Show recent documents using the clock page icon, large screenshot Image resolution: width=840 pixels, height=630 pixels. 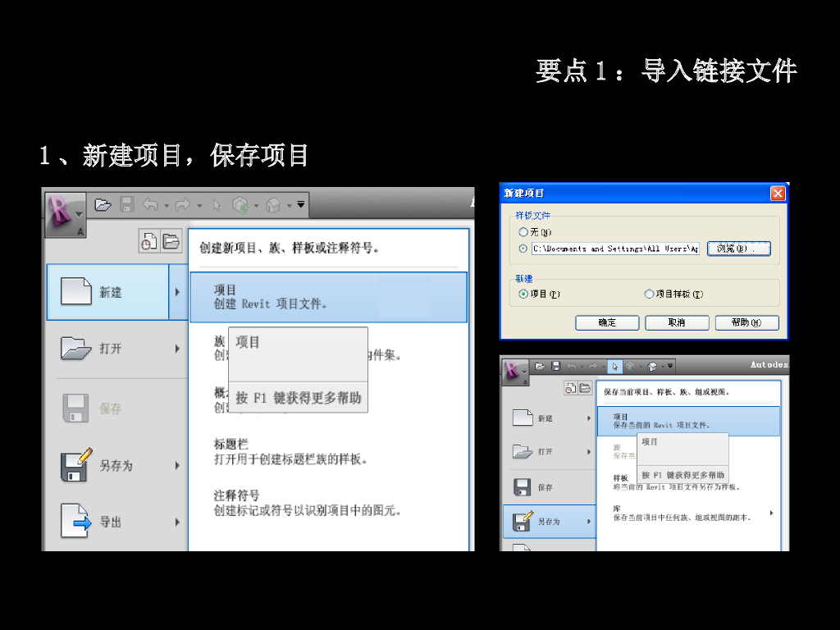point(149,241)
